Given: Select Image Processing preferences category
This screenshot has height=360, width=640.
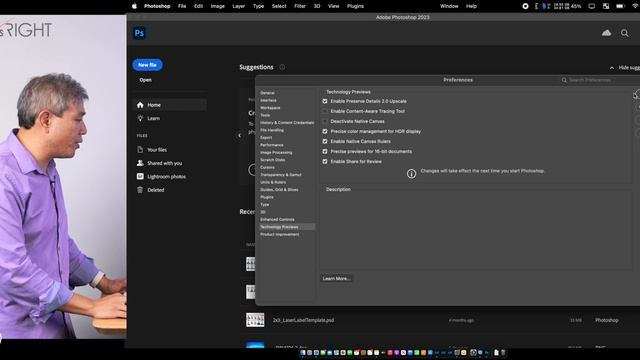Looking at the screenshot, I should coord(276,152).
